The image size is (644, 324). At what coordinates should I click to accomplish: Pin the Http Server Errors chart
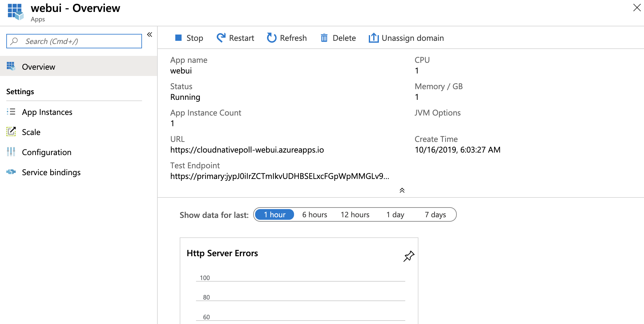(409, 256)
